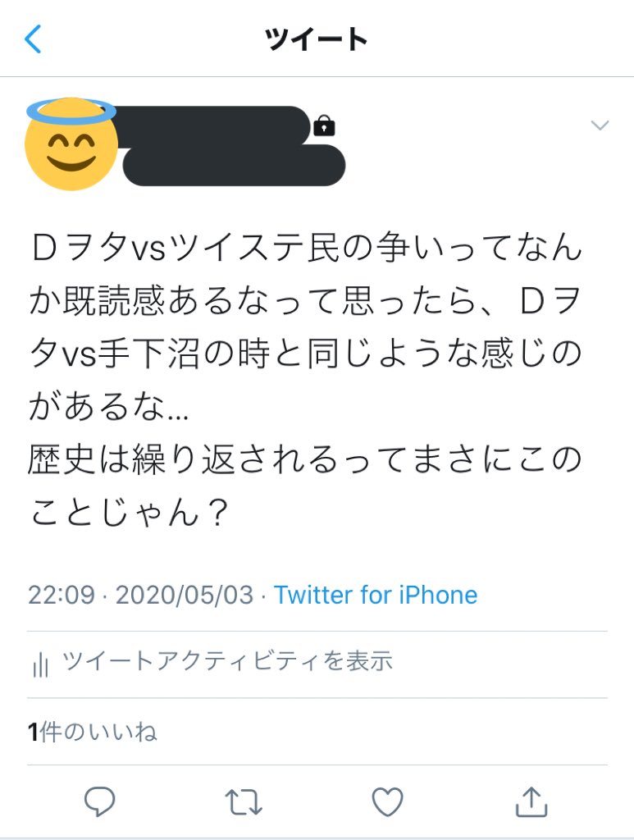
Task: Click the redacted username handle
Action: point(234,166)
